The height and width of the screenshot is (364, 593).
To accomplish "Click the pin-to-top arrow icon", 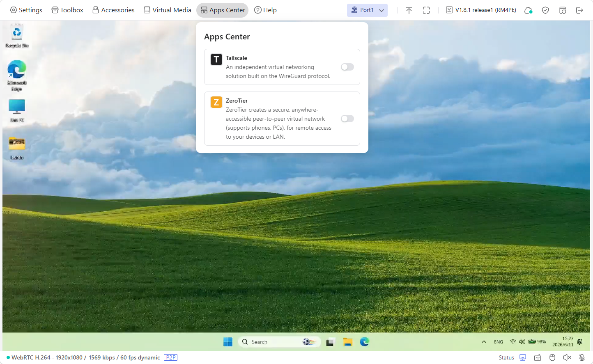I will (x=409, y=10).
